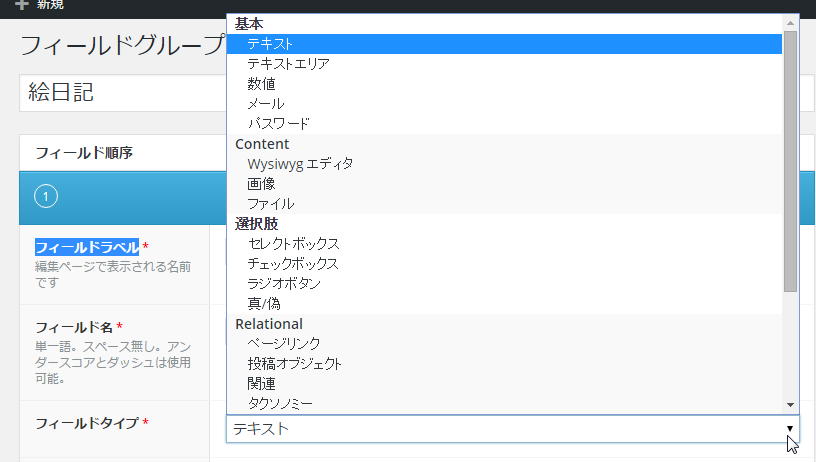Click the フィールドタイプ dropdown arrow

point(789,428)
